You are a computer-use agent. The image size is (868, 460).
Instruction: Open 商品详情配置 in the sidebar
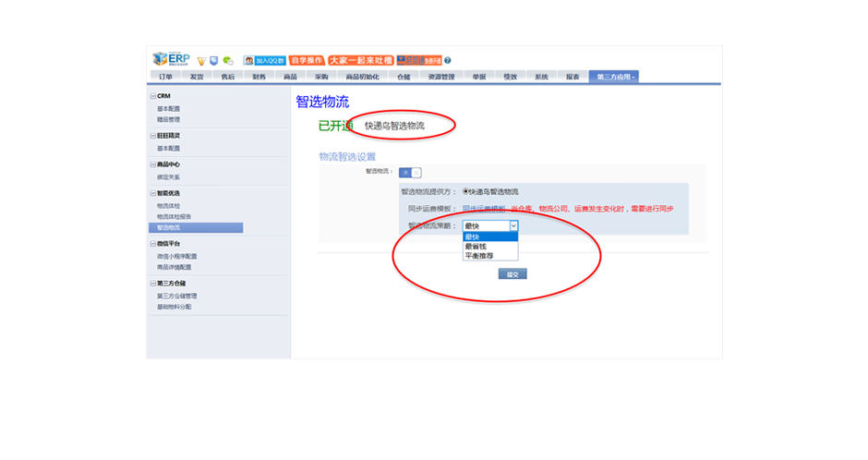tap(174, 267)
